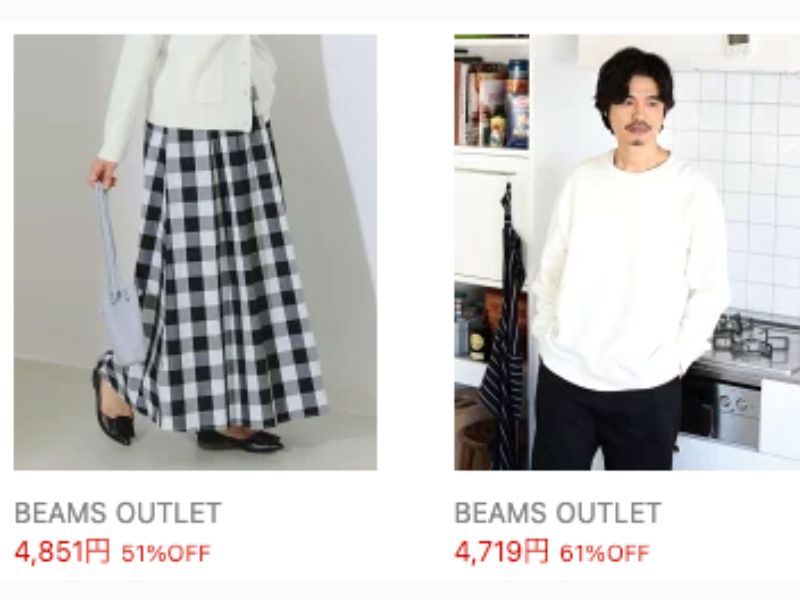Click the gas stove in kitchen photo
The width and height of the screenshot is (800, 600).
coord(755,337)
